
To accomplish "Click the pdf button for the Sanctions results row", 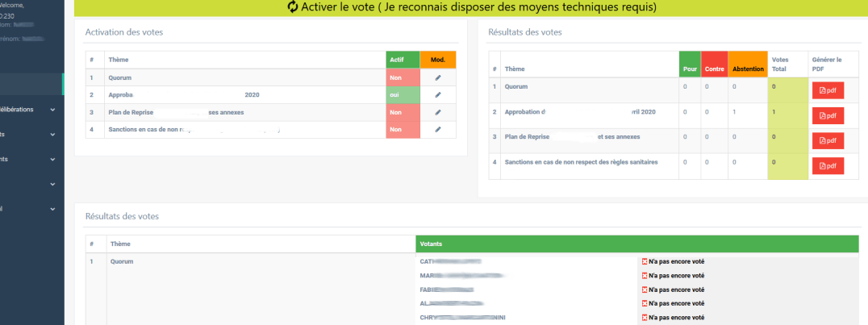I will tap(828, 165).
